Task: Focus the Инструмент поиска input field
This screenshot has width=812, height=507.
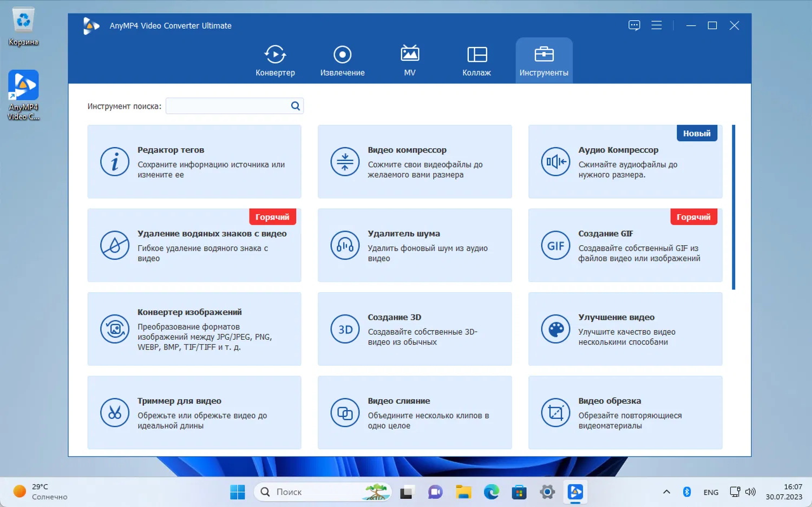Action: tap(234, 106)
